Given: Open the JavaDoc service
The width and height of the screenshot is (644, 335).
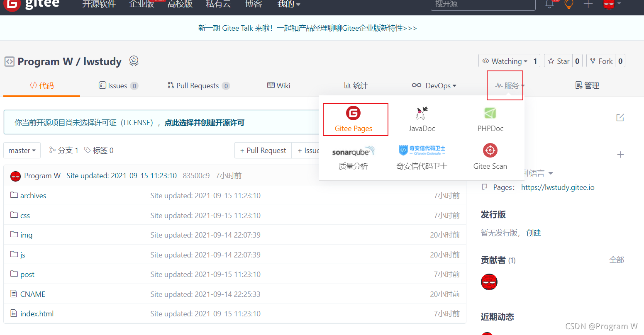Looking at the screenshot, I should pyautogui.click(x=422, y=119).
